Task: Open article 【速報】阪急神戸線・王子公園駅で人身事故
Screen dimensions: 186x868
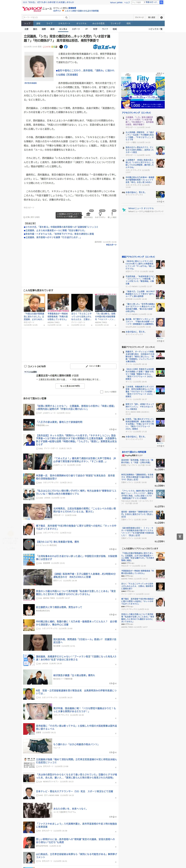Action: pos(84,575)
